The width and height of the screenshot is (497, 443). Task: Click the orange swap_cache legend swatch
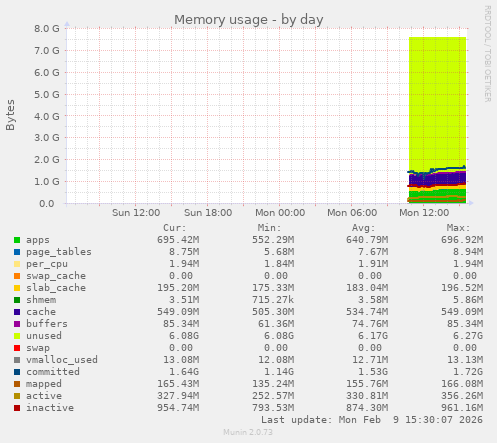tap(17, 276)
